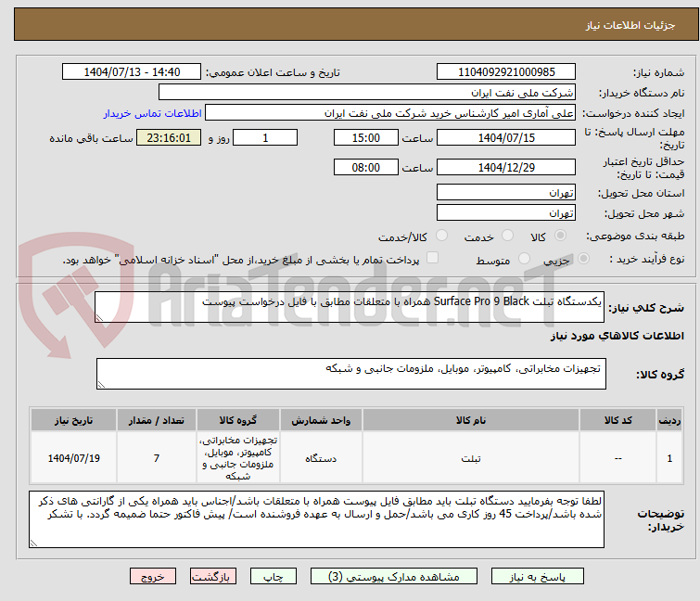
Task: Click the deadline time field 15:00
Action: point(365,137)
